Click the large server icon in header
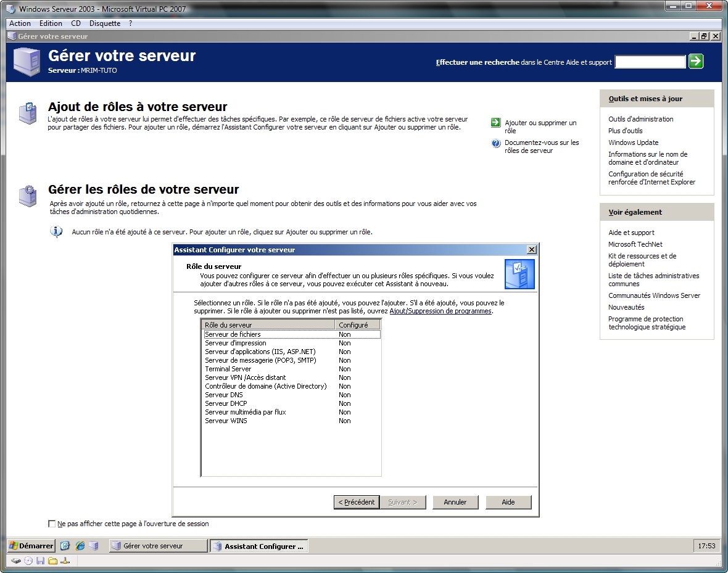 (27, 61)
